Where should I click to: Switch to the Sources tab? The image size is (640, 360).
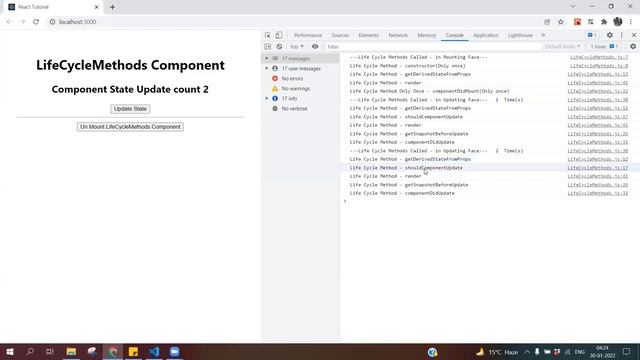(x=340, y=35)
